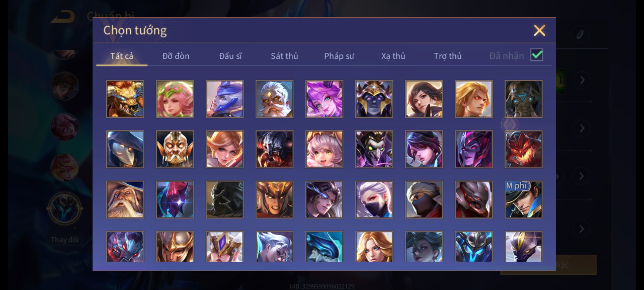
Task: Pick the pink-haired elf hero with green crown
Action: [175, 99]
